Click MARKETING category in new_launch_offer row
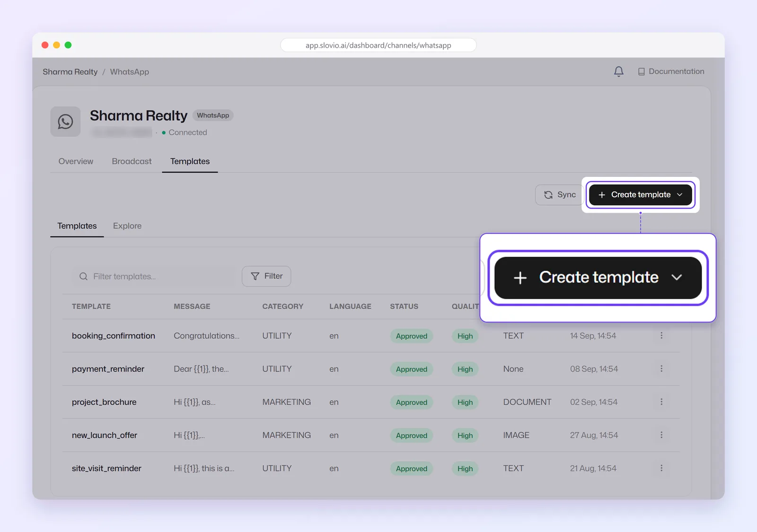The height and width of the screenshot is (532, 757). pos(287,435)
